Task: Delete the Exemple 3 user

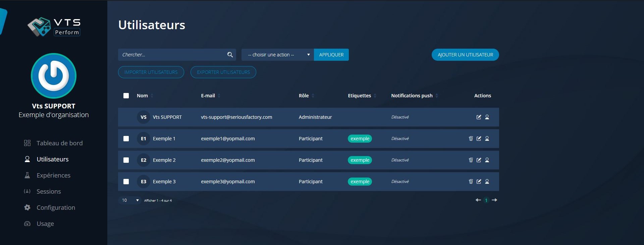Action: pyautogui.click(x=471, y=182)
